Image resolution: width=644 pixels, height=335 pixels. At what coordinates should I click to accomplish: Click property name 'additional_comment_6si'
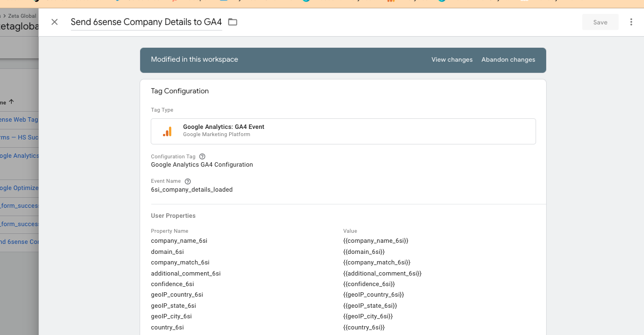coord(186,273)
